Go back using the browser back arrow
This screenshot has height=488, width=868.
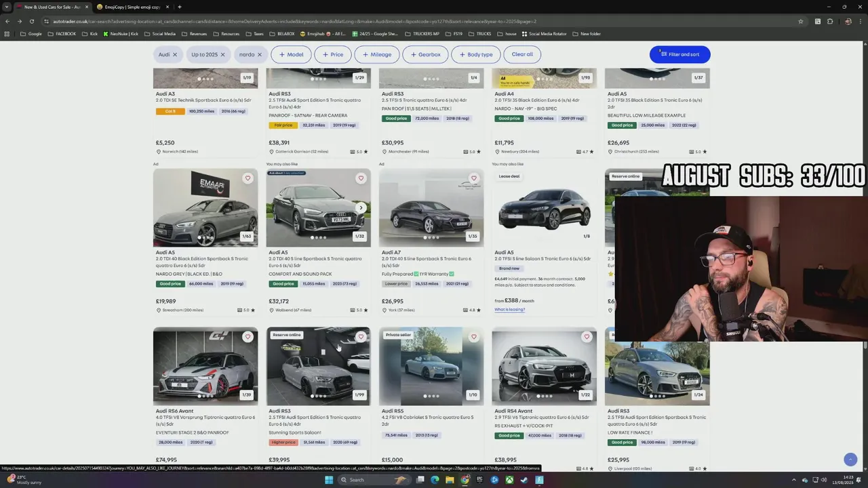(7, 21)
